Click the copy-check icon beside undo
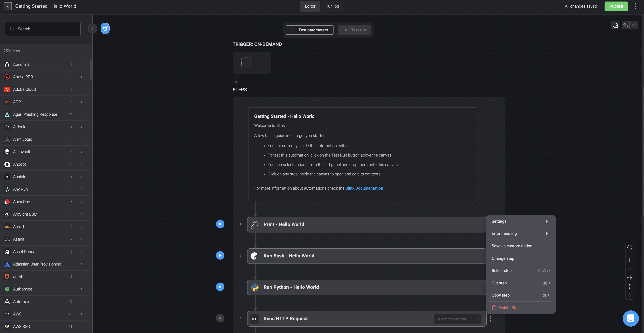Image resolution: width=644 pixels, height=333 pixels. (x=615, y=25)
